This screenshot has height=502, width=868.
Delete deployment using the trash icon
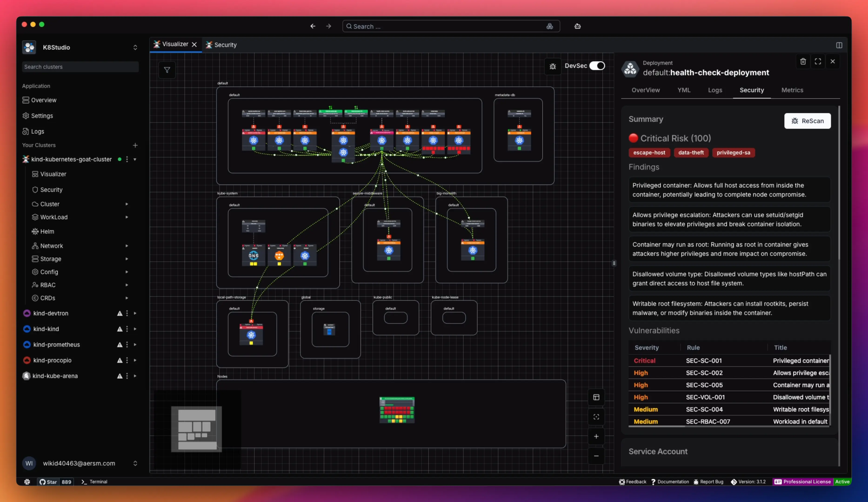point(803,62)
